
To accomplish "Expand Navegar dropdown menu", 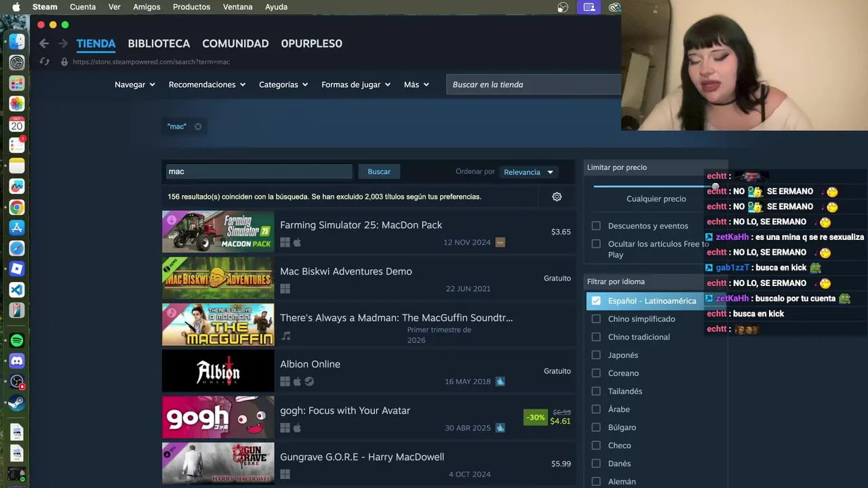I will click(135, 85).
